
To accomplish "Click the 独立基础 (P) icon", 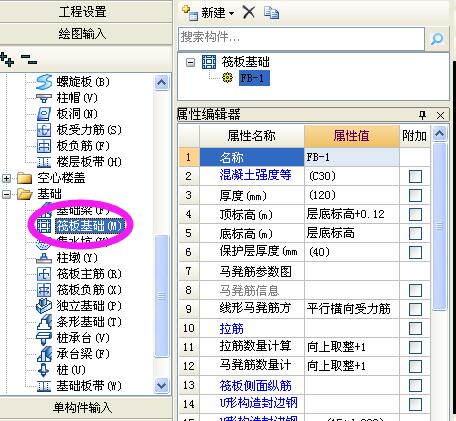I will click(x=44, y=306).
